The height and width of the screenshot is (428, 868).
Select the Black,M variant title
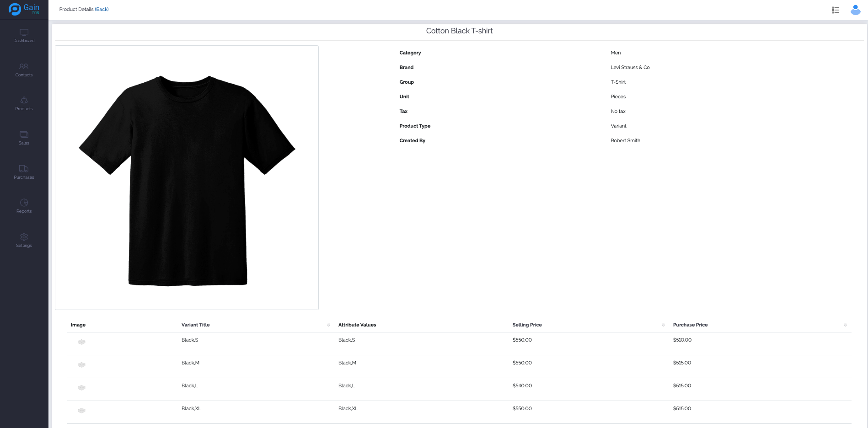click(190, 363)
